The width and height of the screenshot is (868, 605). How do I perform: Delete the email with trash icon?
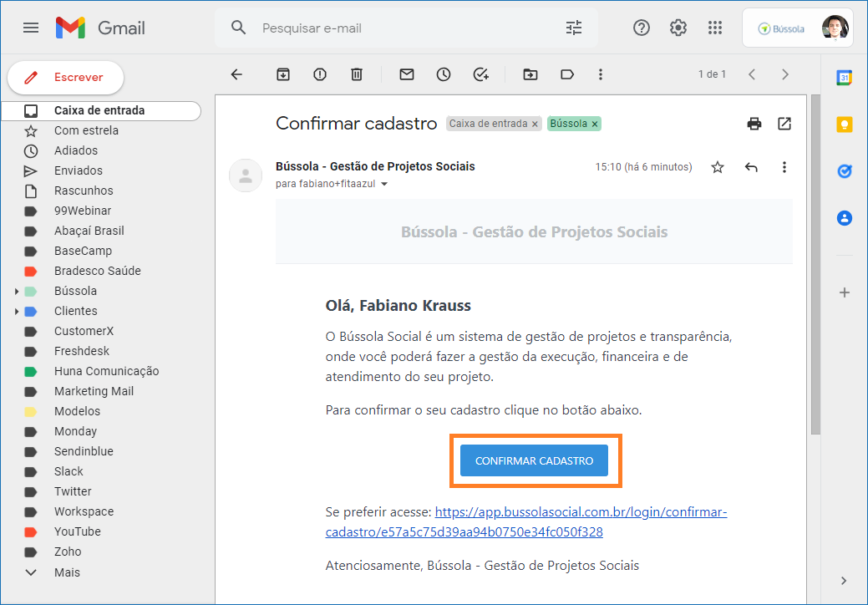(x=357, y=74)
